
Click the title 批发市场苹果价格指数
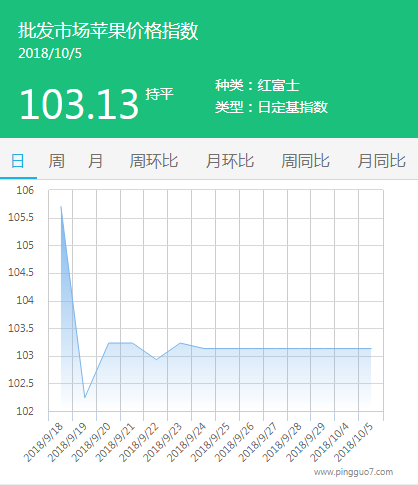tap(108, 31)
